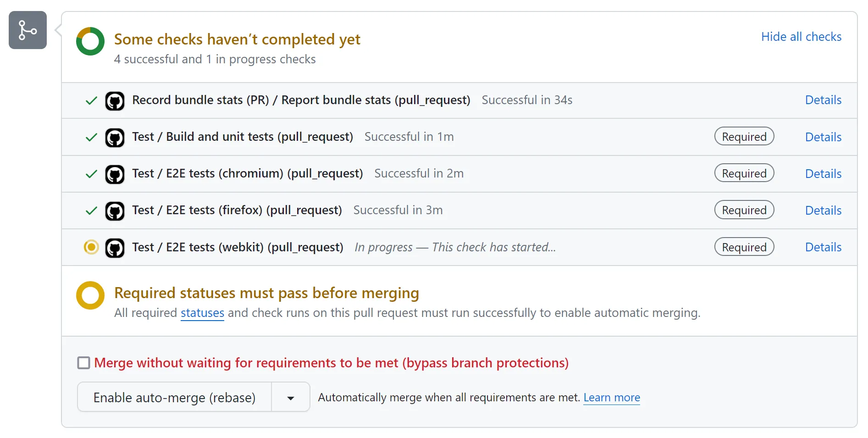Click the GitHub Actions icon beside Build and unit tests

pos(115,137)
